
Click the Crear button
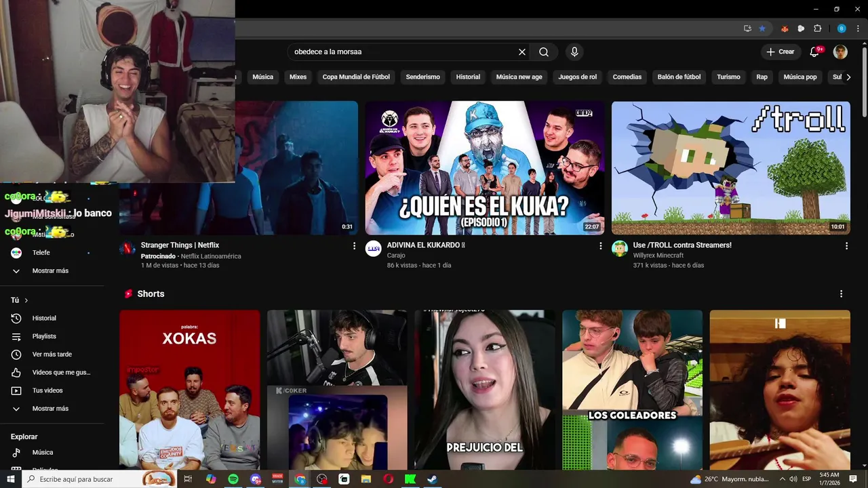tap(780, 52)
